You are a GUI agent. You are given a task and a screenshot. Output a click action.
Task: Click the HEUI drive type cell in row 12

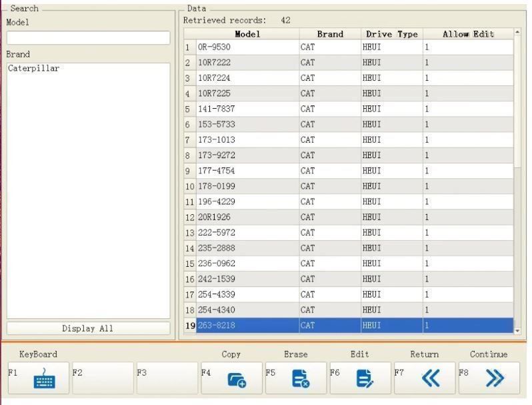pyautogui.click(x=391, y=218)
